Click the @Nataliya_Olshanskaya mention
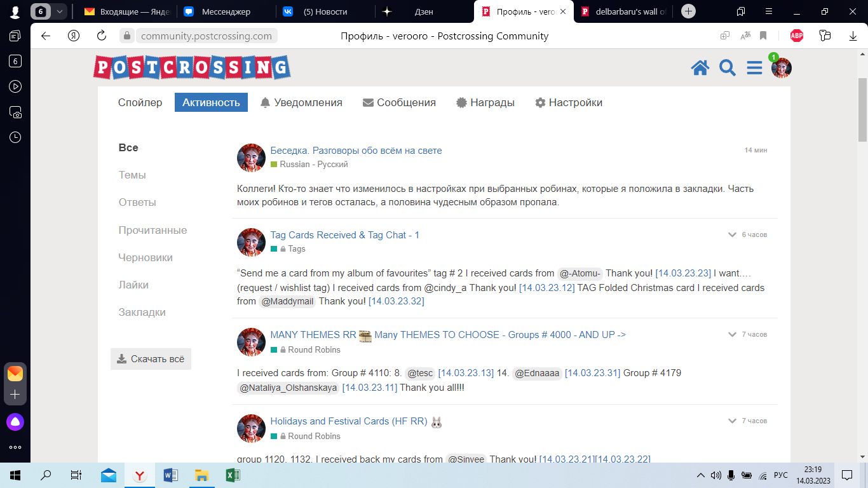The height and width of the screenshot is (488, 868). pos(288,388)
